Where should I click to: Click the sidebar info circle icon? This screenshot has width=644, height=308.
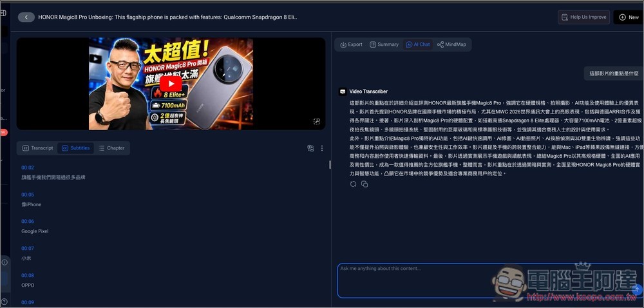pos(5,262)
